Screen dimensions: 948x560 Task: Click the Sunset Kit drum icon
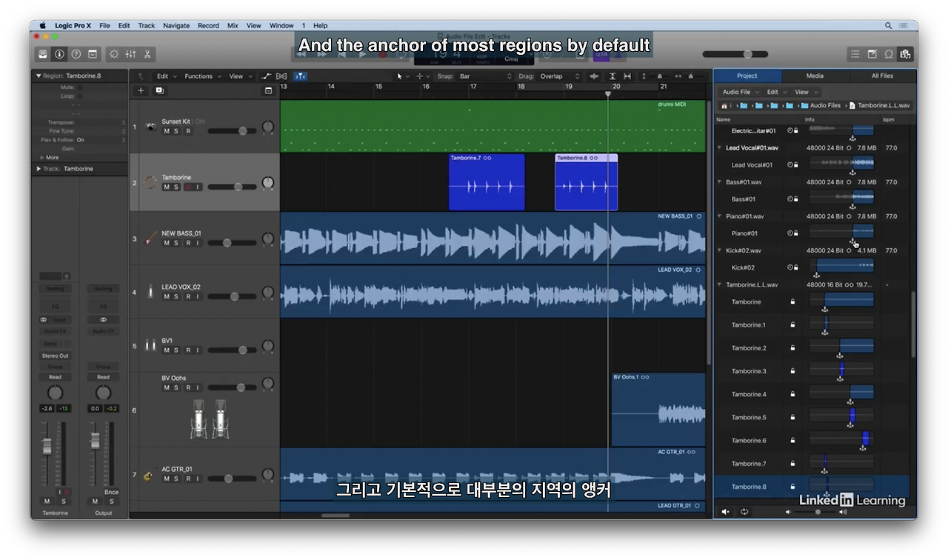point(151,127)
